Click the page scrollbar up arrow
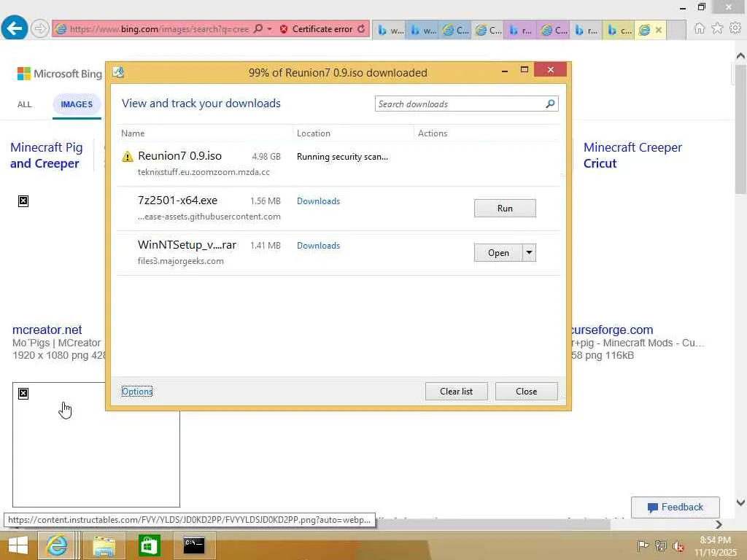The image size is (747, 560). [740, 55]
